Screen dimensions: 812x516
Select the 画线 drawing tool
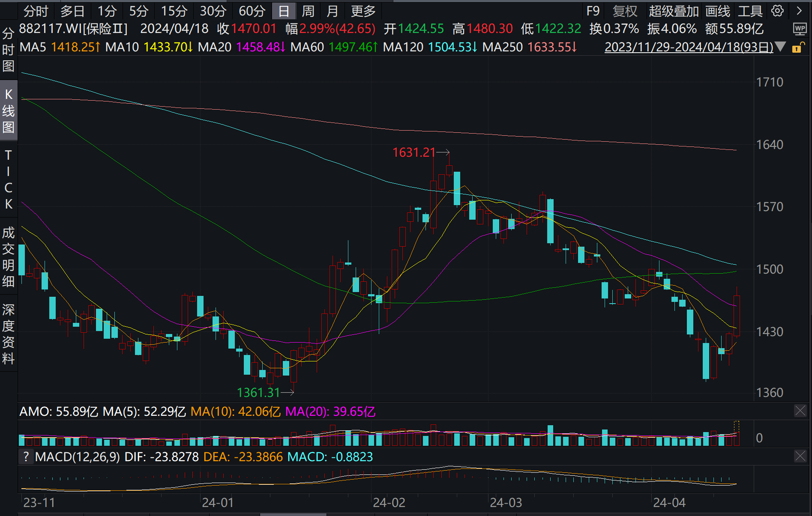(x=718, y=11)
